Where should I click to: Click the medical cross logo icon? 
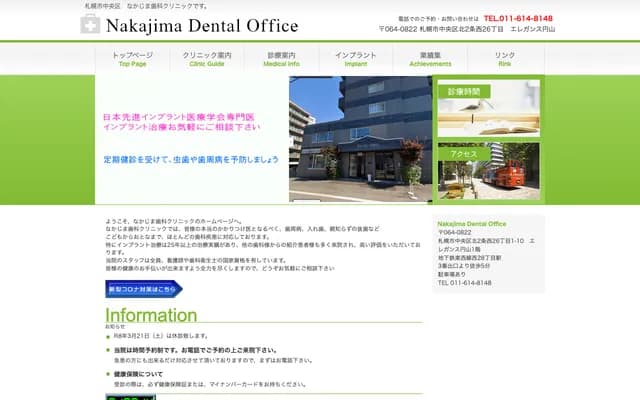(90, 25)
